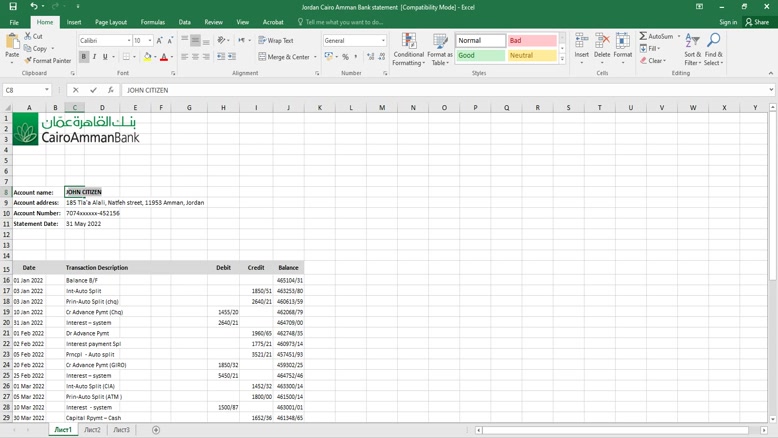This screenshot has width=778, height=438.
Task: Expand the General number format dropdown
Action: coord(383,41)
